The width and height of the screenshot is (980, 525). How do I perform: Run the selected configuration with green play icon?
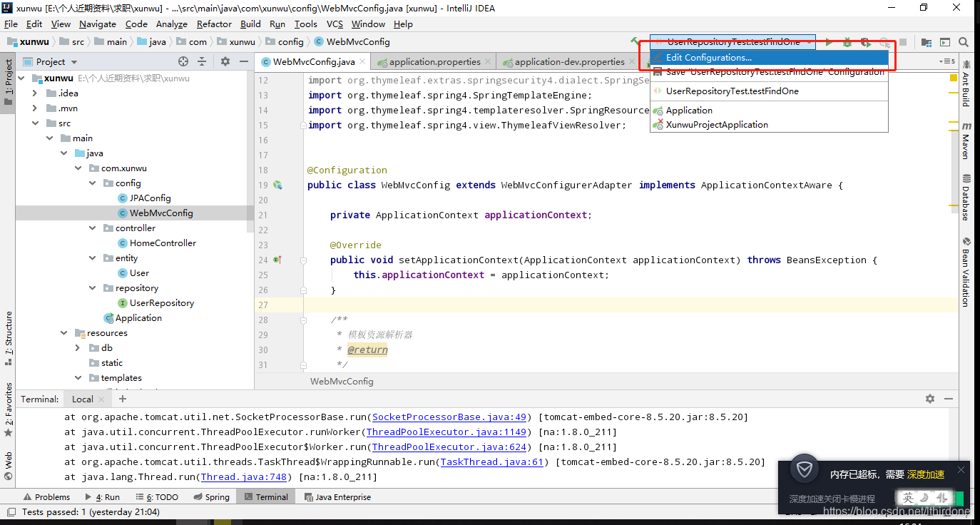[829, 42]
